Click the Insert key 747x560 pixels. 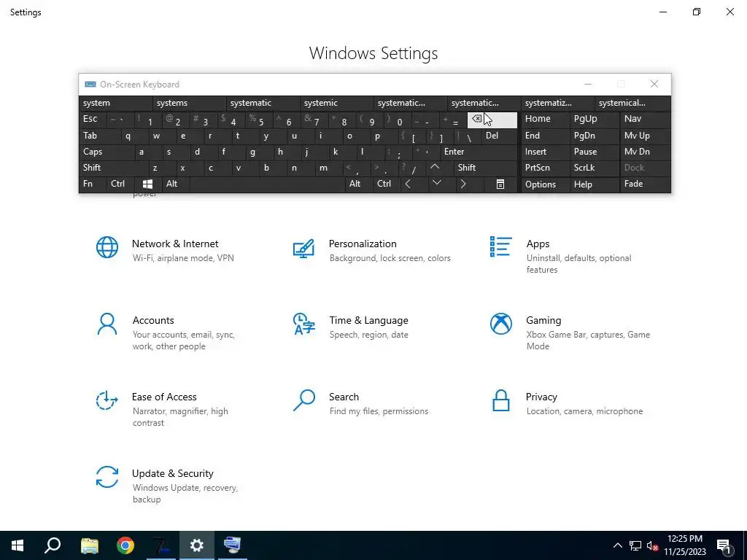click(545, 152)
